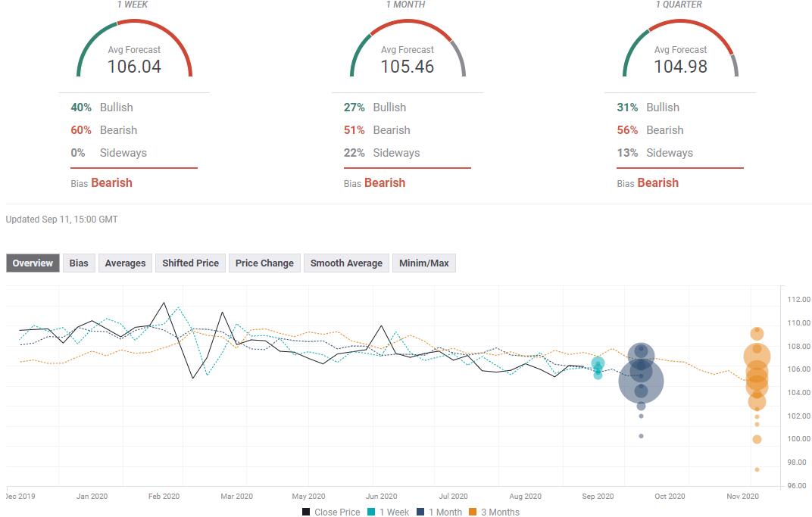Click the 1 QUARTER column heading
812x517 pixels.
(679, 4)
